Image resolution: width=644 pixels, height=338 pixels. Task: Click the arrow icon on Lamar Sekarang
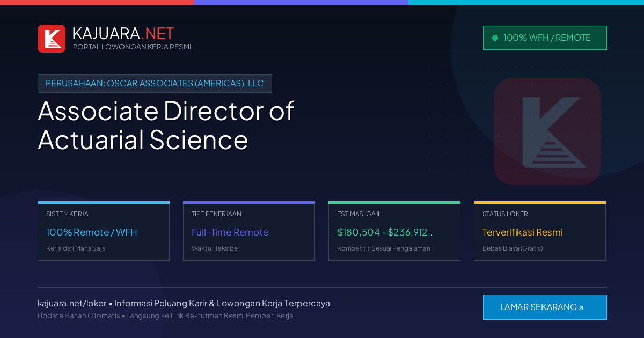[x=581, y=308]
